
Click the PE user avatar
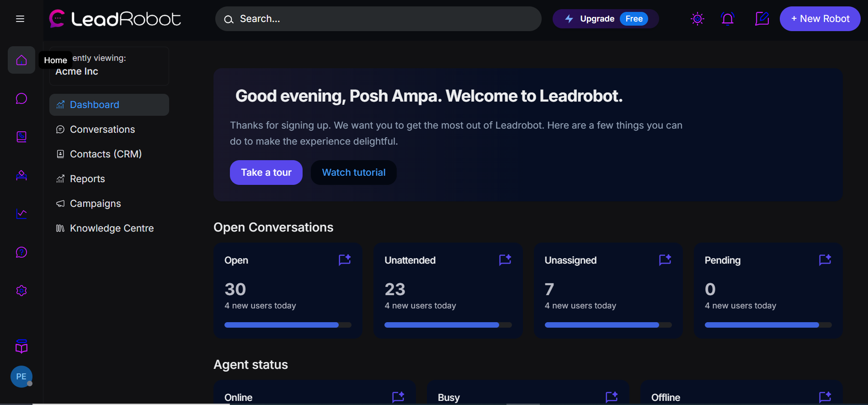[21, 377]
